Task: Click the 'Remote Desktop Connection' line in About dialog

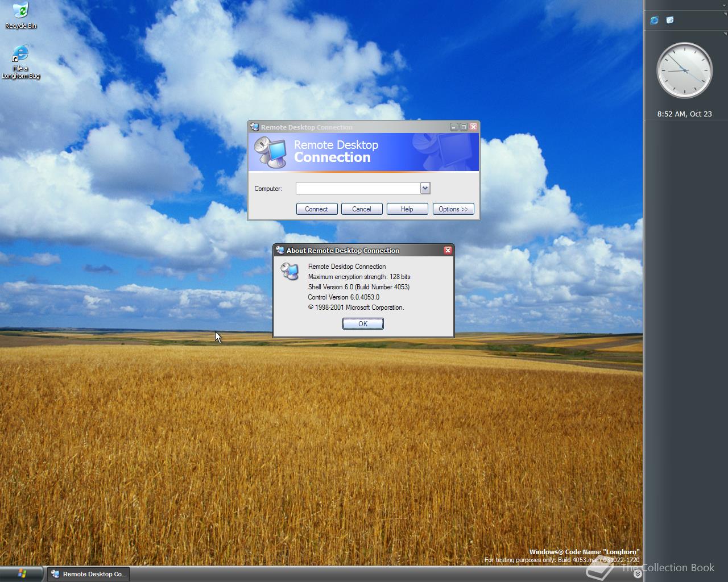Action: pos(347,267)
